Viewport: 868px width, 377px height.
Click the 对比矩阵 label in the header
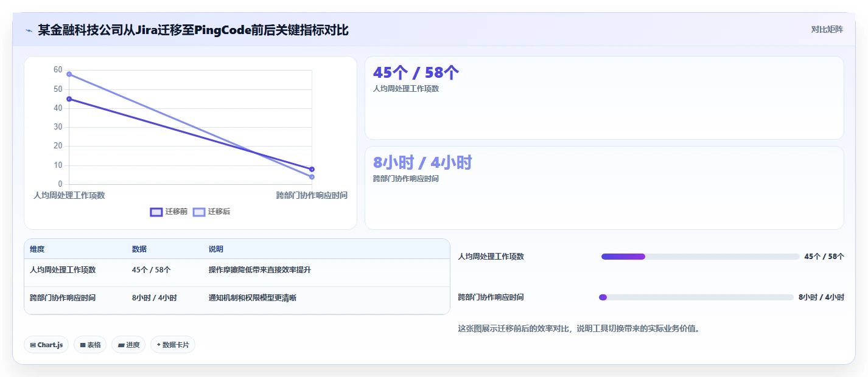[x=827, y=29]
